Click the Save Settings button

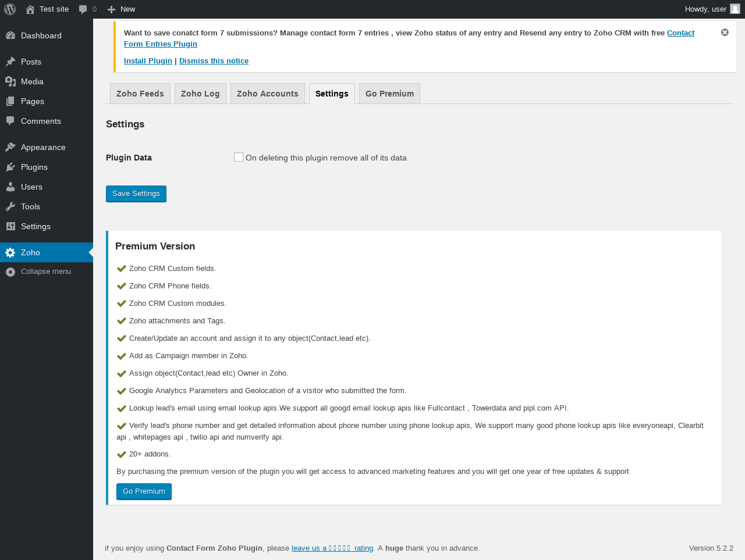[x=136, y=194]
